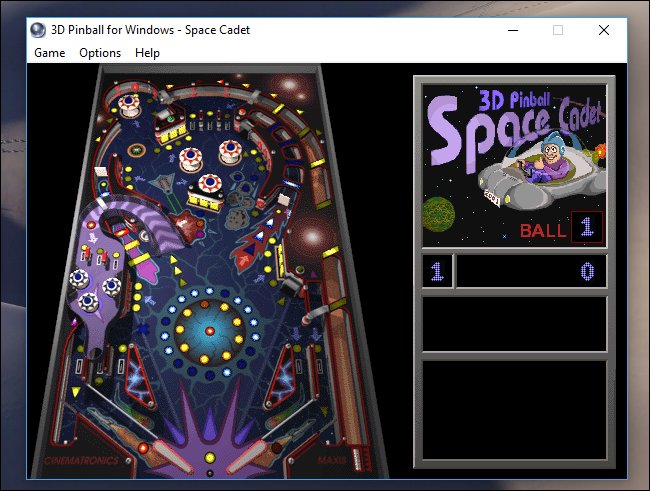
Task: Click the green radar target light on playfield
Action: click(x=136, y=150)
